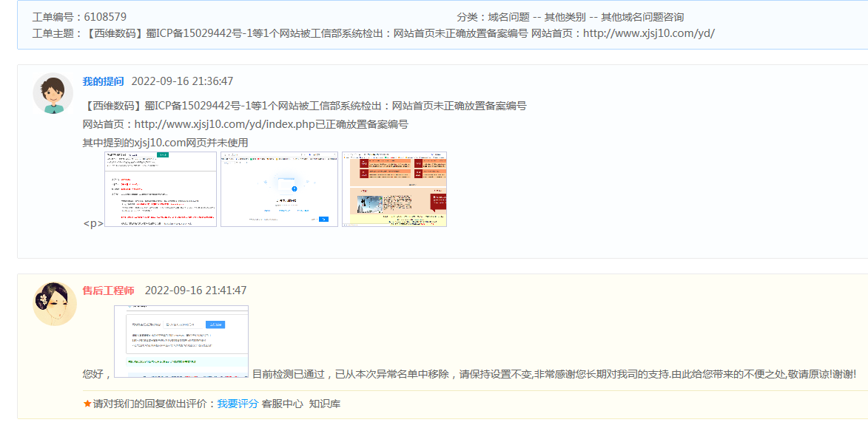Click the 我要评分 link
868x428 pixels.
pyautogui.click(x=238, y=404)
